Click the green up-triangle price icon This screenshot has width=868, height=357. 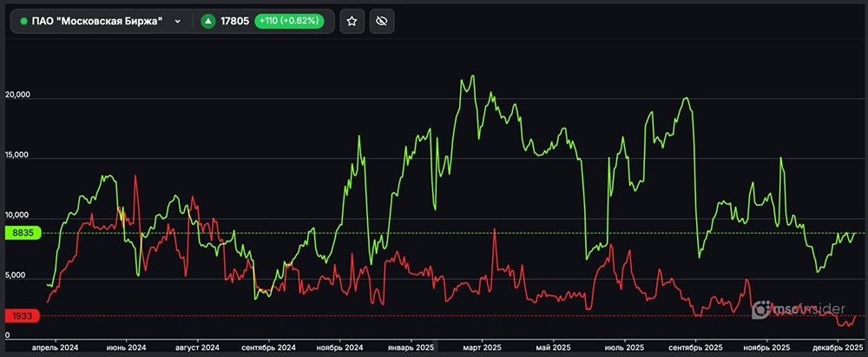[208, 22]
